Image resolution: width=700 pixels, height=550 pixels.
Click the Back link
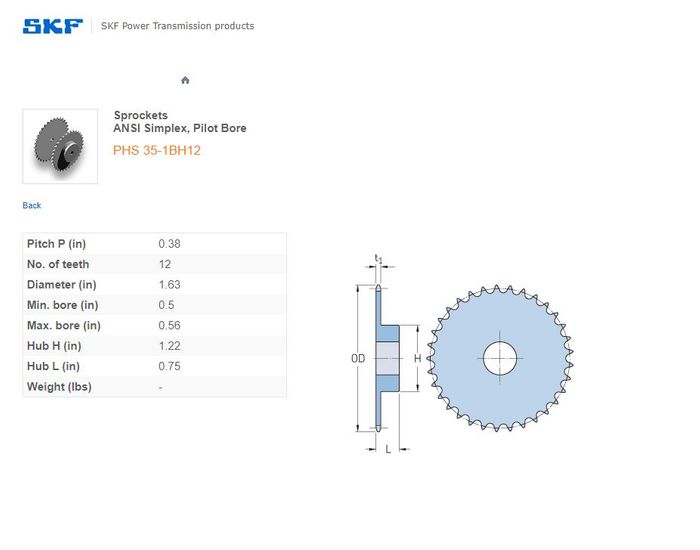(32, 205)
